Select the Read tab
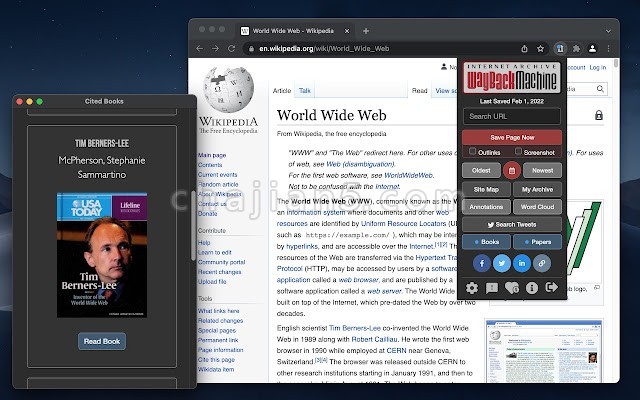Viewport: 640px width, 400px height. [420, 91]
